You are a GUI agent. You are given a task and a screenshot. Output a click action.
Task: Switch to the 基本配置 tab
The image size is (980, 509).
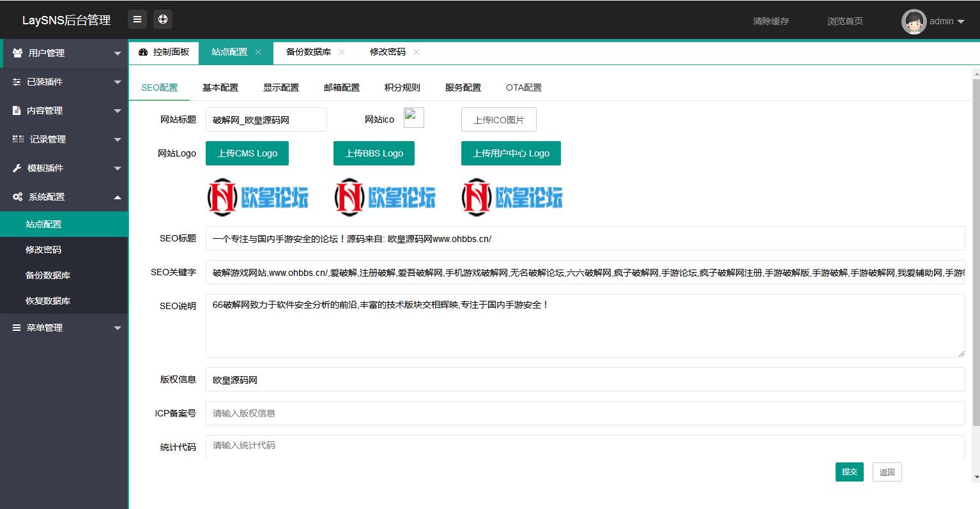220,87
